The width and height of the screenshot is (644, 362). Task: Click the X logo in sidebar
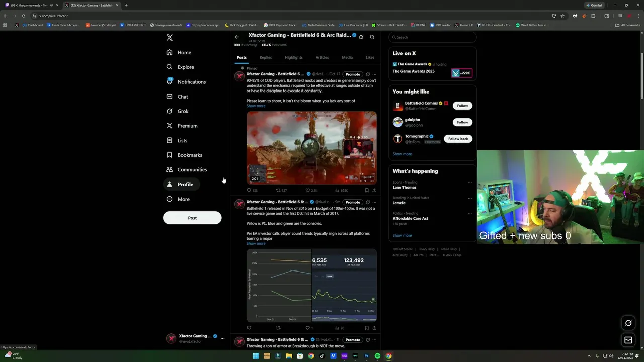[x=170, y=38]
